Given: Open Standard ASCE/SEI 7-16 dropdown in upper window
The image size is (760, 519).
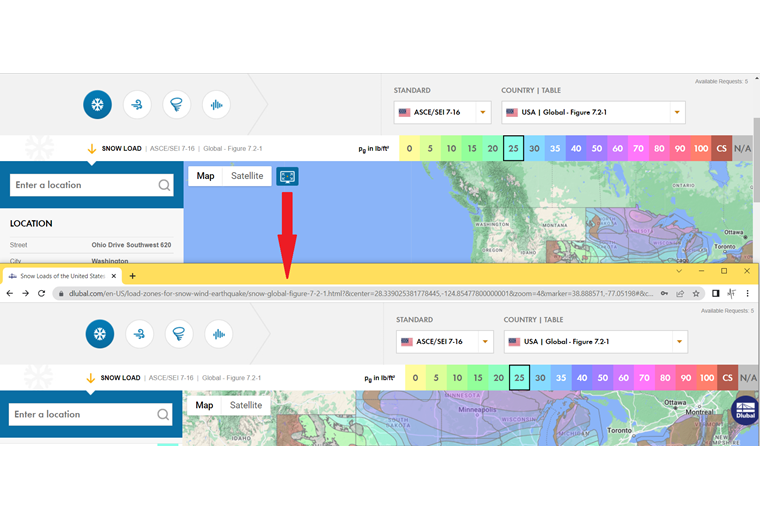Looking at the screenshot, I should tap(443, 112).
